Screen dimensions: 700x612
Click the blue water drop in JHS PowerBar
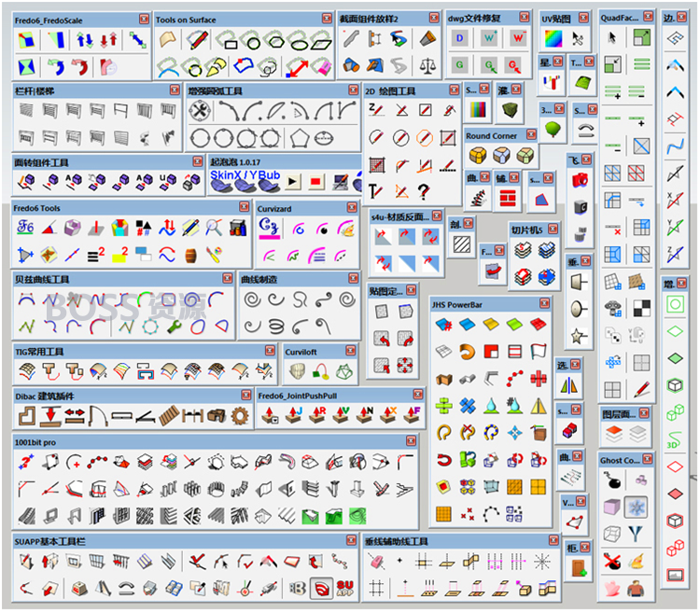pos(491,406)
